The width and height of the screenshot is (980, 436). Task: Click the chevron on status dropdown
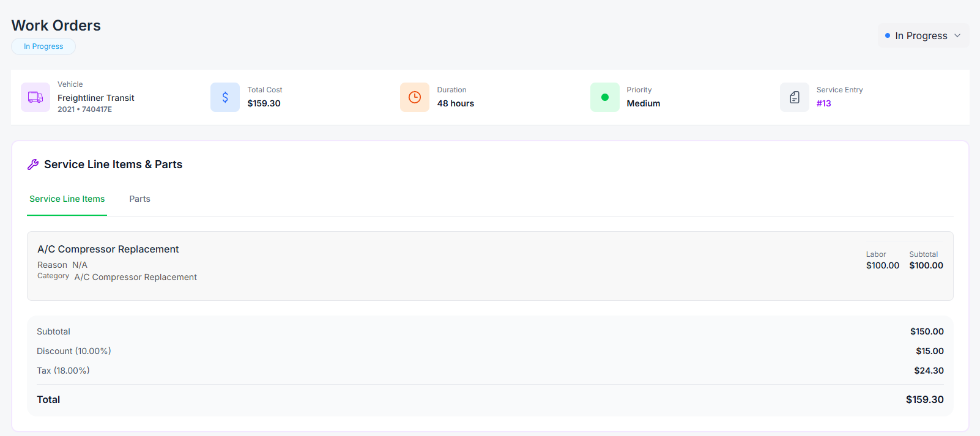957,35
